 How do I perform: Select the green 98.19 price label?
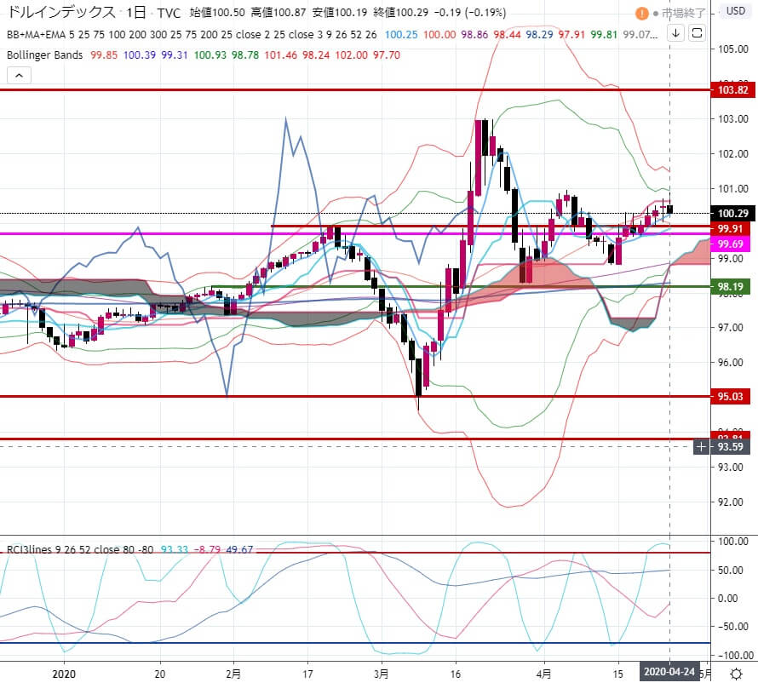pos(730,287)
